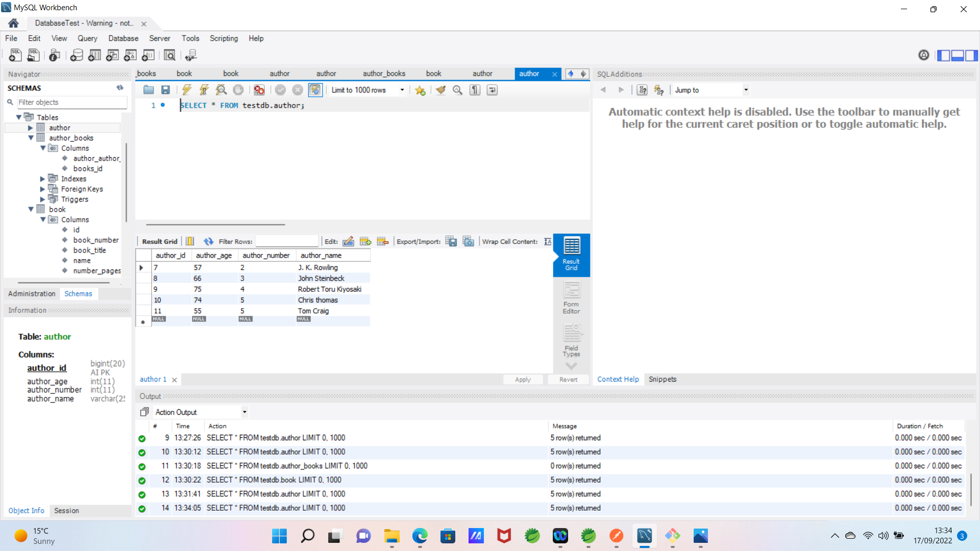Click the horizontal scrollbar under the SQL editor
Image resolution: width=980 pixels, height=551 pixels.
pos(215,224)
